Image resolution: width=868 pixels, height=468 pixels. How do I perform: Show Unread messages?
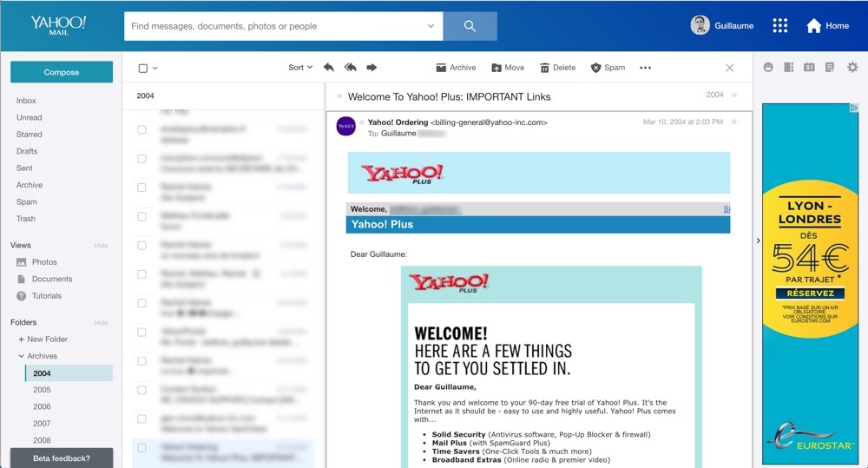pos(29,117)
